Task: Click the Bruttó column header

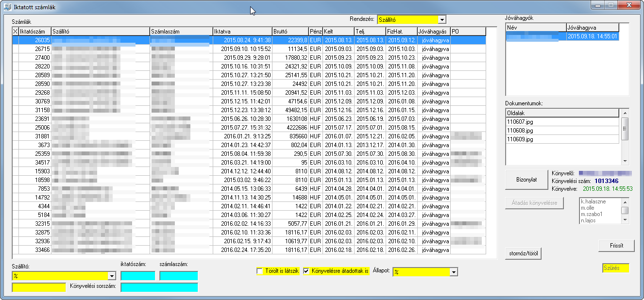Action: point(290,32)
